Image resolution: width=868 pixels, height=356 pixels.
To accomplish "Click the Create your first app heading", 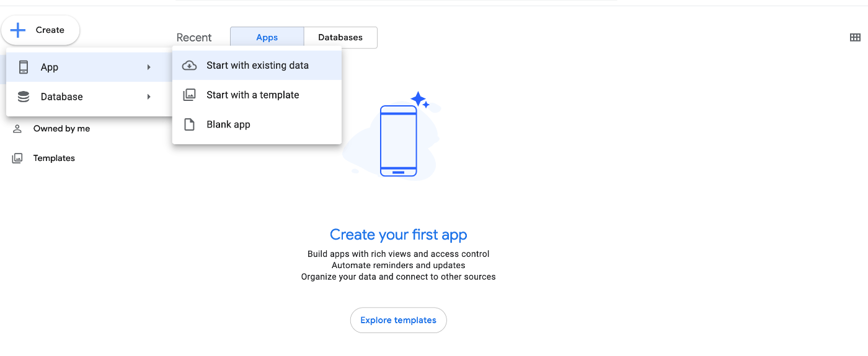I will click(x=399, y=235).
